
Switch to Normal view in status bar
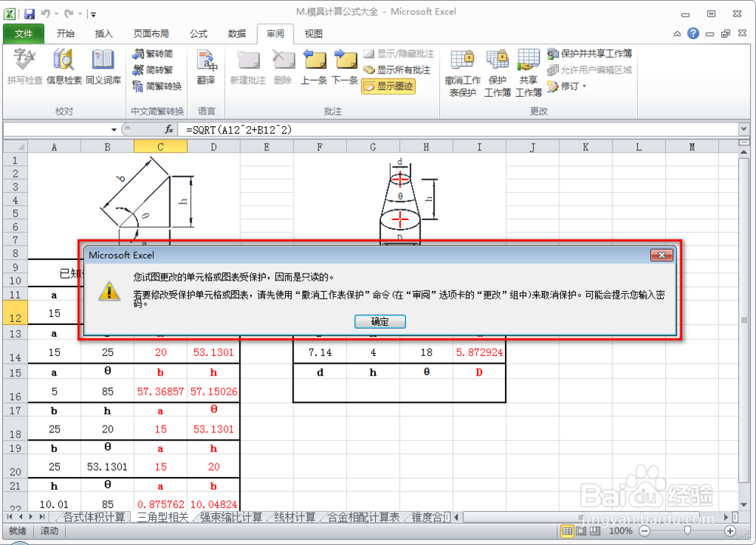(x=568, y=531)
